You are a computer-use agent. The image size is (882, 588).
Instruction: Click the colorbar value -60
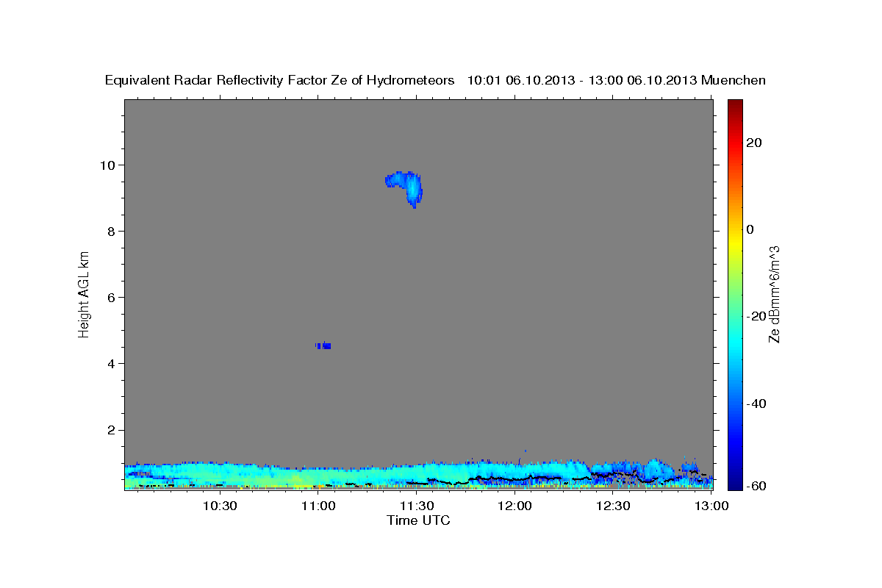pos(757,486)
